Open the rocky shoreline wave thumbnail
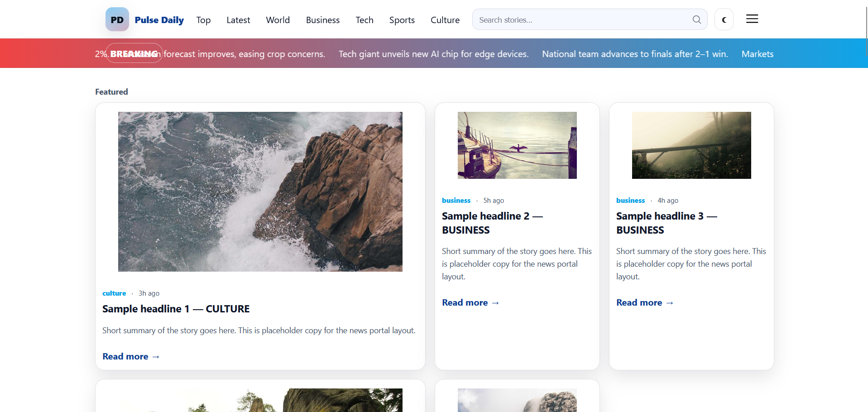Screen dimensions: 868x412 click(260, 192)
